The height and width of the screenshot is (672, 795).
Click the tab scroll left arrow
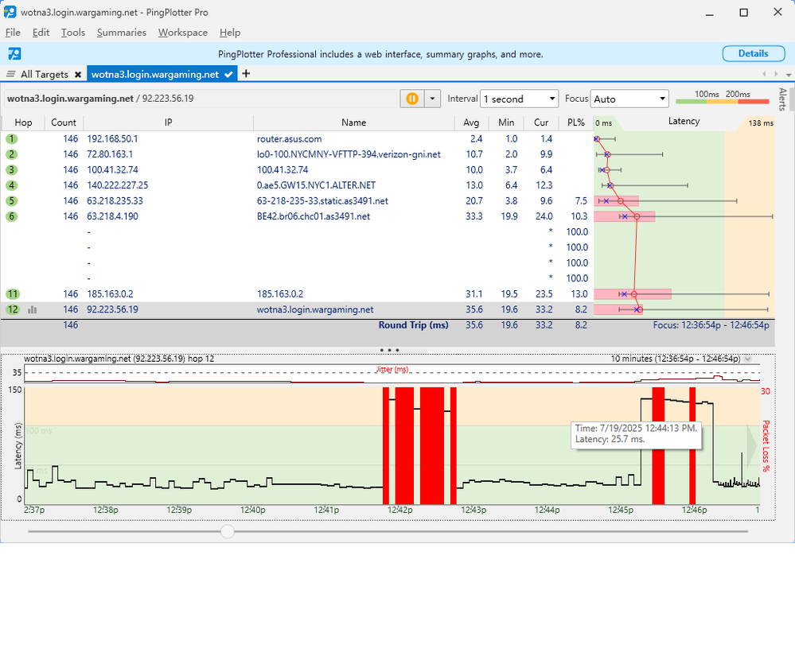click(764, 74)
